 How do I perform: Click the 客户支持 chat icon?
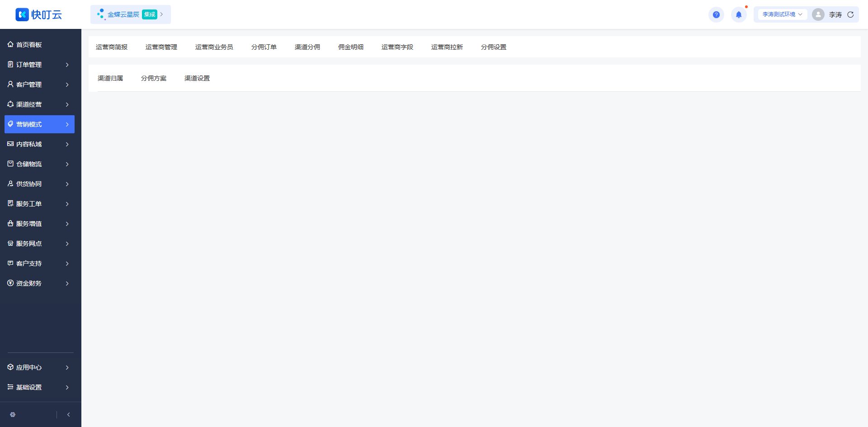click(10, 263)
